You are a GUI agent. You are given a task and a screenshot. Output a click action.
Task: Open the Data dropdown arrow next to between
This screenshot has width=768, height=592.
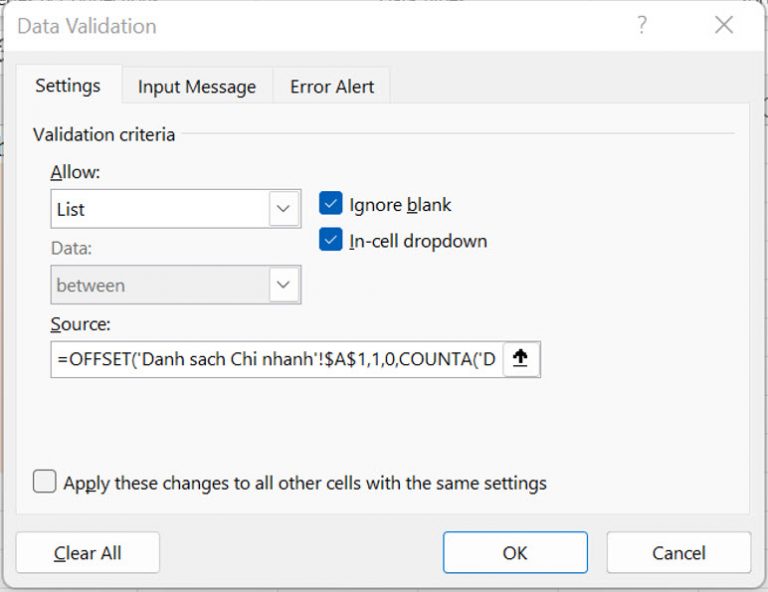[x=284, y=285]
